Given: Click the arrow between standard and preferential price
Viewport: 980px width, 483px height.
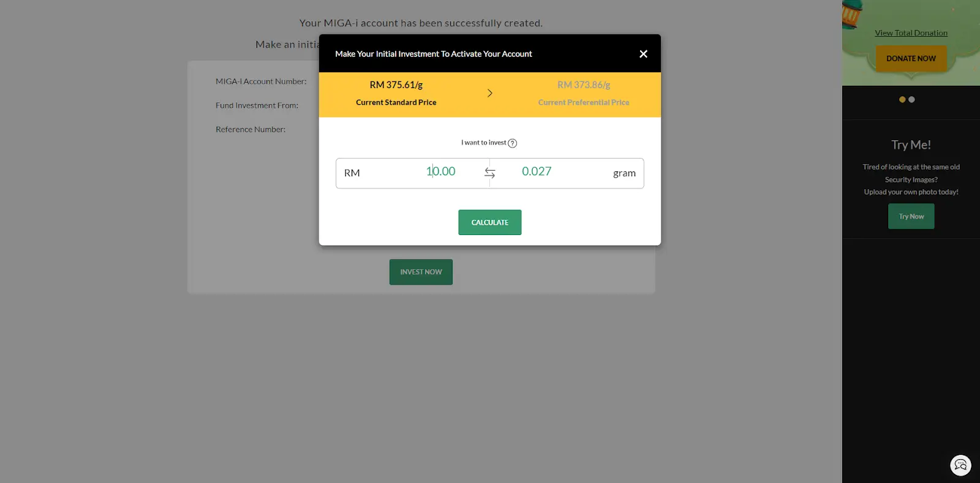Looking at the screenshot, I should tap(490, 93).
